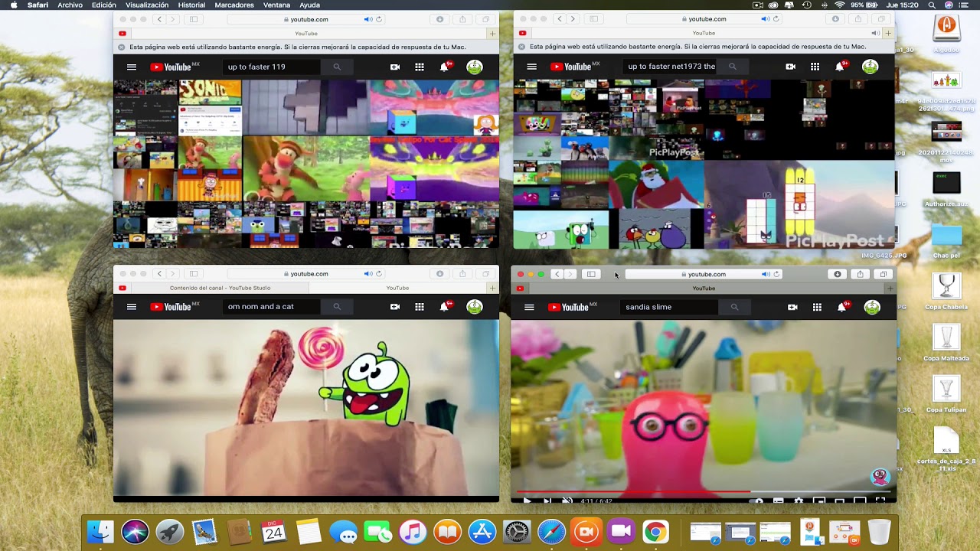Mute tab audio in sandia slime address bar

(x=766, y=274)
